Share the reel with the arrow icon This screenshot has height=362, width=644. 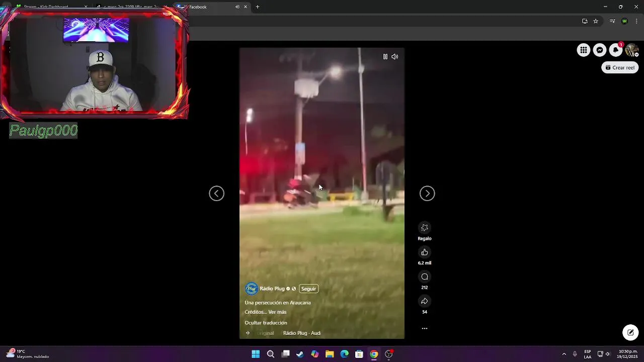click(x=425, y=301)
